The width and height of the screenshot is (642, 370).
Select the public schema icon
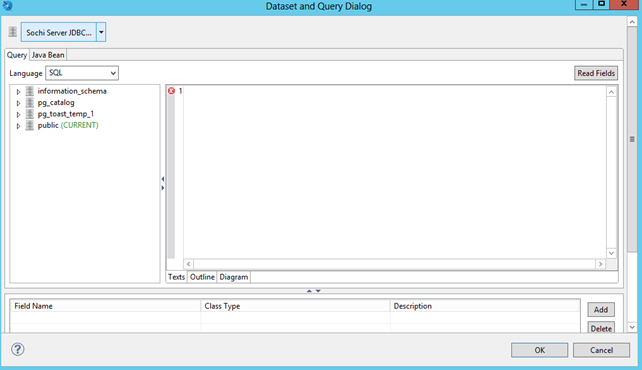click(x=29, y=125)
